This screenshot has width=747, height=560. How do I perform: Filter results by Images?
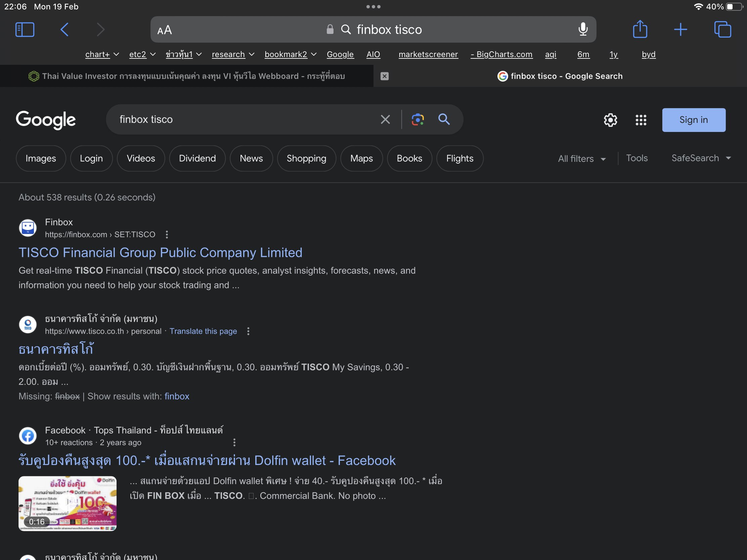(41, 159)
